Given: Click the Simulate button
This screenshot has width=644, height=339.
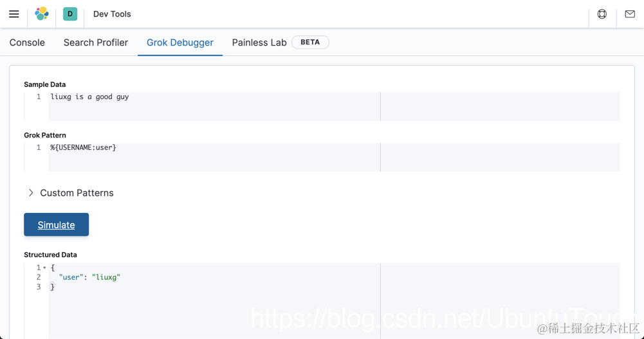Looking at the screenshot, I should click(x=56, y=224).
